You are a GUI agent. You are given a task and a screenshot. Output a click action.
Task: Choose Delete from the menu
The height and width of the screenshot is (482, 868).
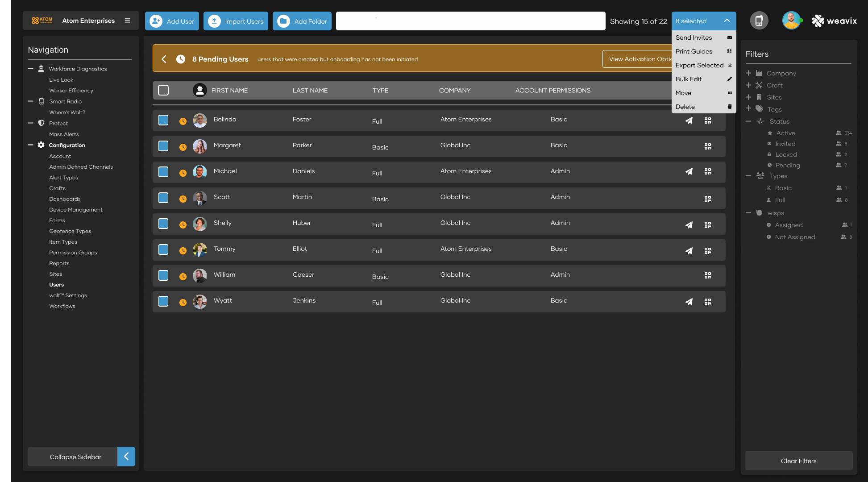(703, 107)
